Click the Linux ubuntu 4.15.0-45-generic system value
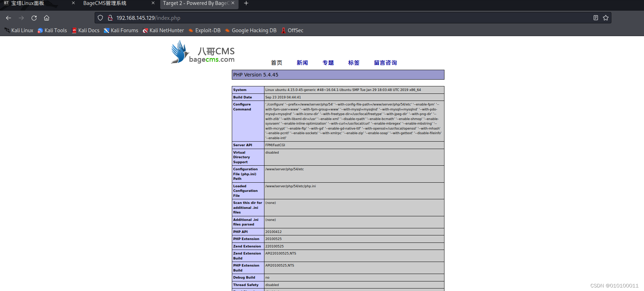The image size is (644, 291). click(x=343, y=90)
